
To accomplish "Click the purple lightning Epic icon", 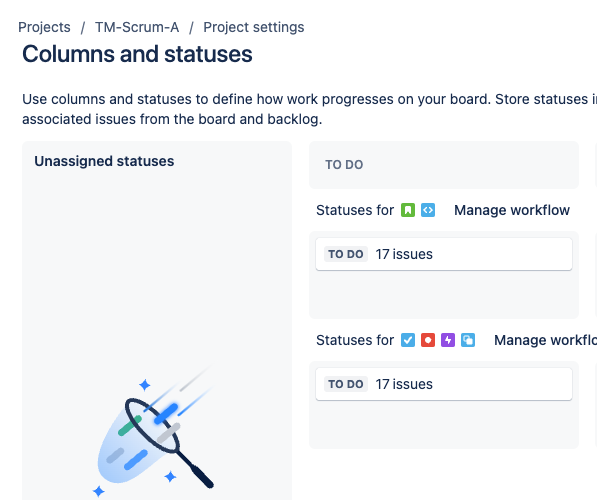I will point(448,340).
